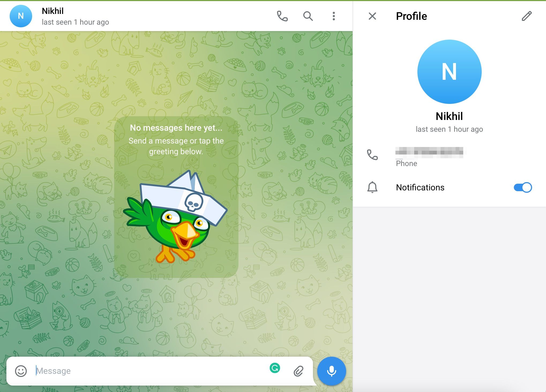Open the profile options dropdown
Image resolution: width=546 pixels, height=392 pixels.
[x=334, y=16]
